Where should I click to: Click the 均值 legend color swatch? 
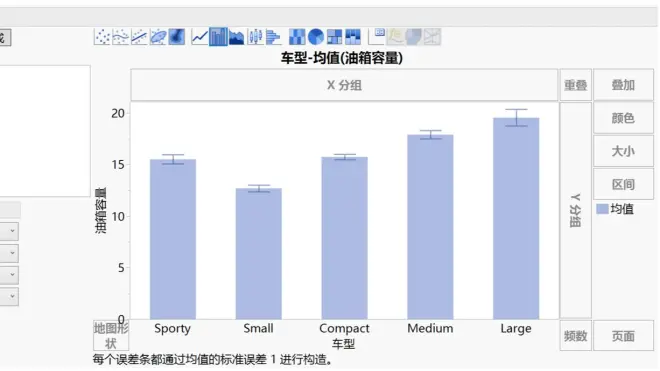[x=602, y=209]
